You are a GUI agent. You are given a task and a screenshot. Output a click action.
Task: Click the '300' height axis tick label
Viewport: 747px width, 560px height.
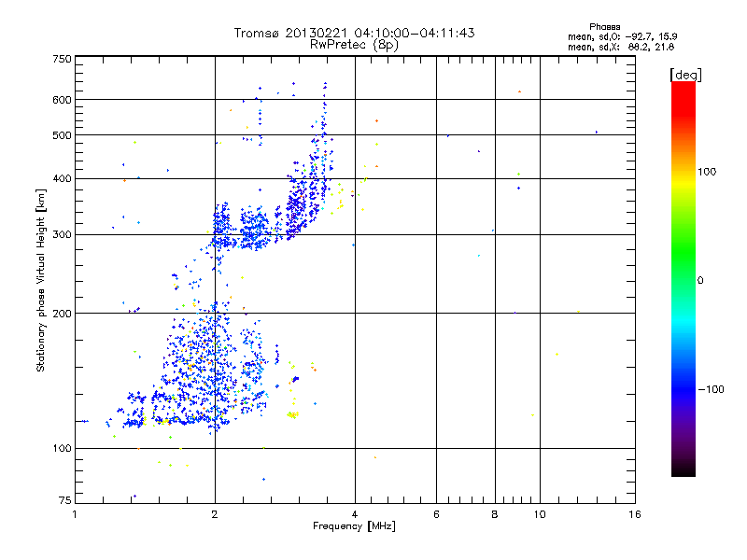coord(62,235)
